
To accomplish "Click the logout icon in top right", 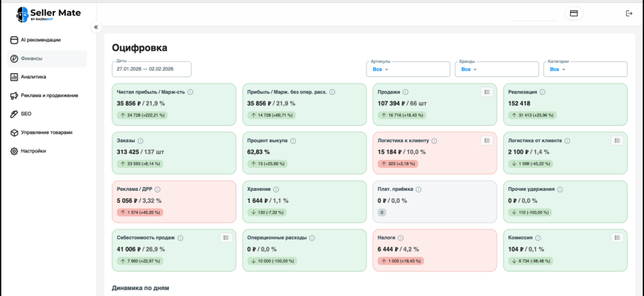I will (629, 13).
